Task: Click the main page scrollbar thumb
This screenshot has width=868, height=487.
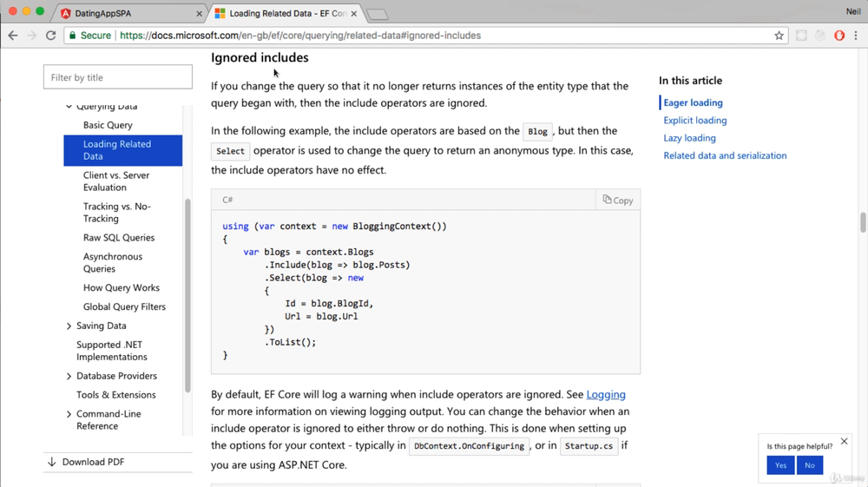Action: pyautogui.click(x=863, y=222)
